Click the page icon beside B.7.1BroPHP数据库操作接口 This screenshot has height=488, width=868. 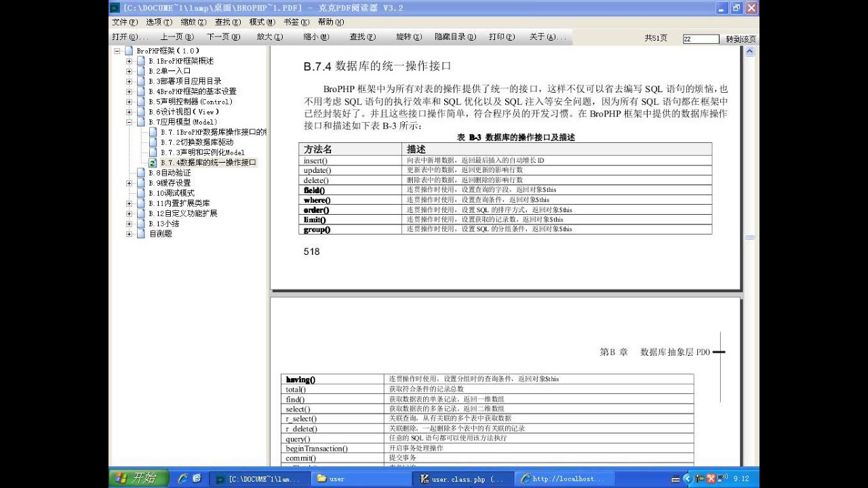point(153,132)
